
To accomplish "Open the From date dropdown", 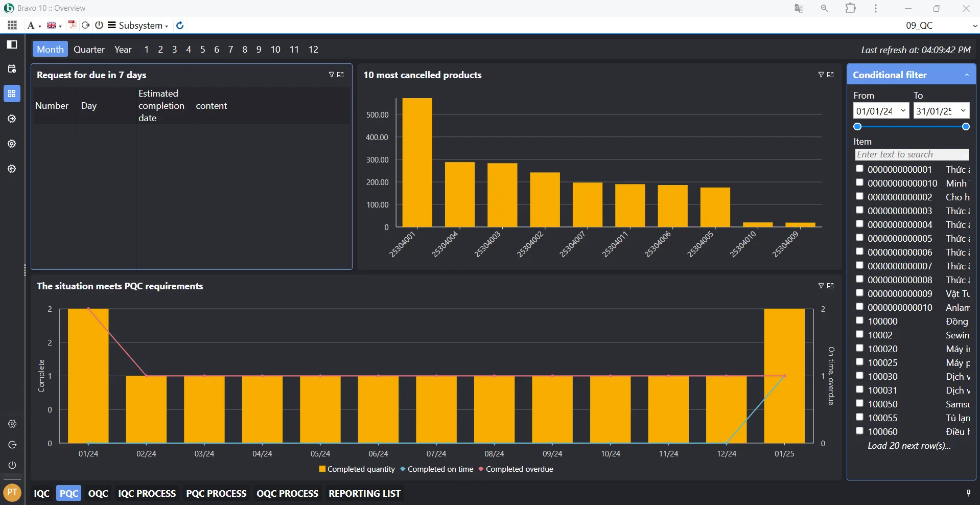I will click(x=903, y=111).
